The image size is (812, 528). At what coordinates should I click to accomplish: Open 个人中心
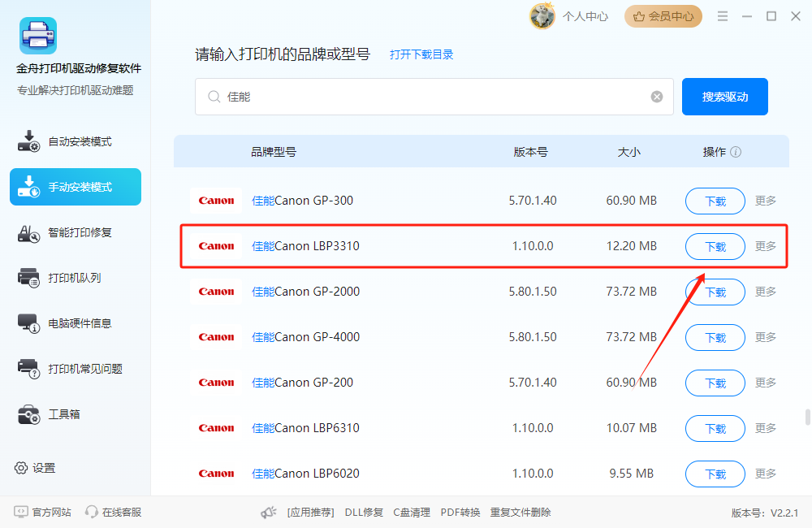[585, 16]
